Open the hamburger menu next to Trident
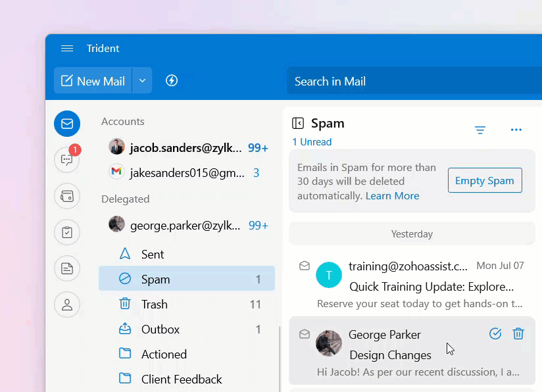 tap(66, 49)
